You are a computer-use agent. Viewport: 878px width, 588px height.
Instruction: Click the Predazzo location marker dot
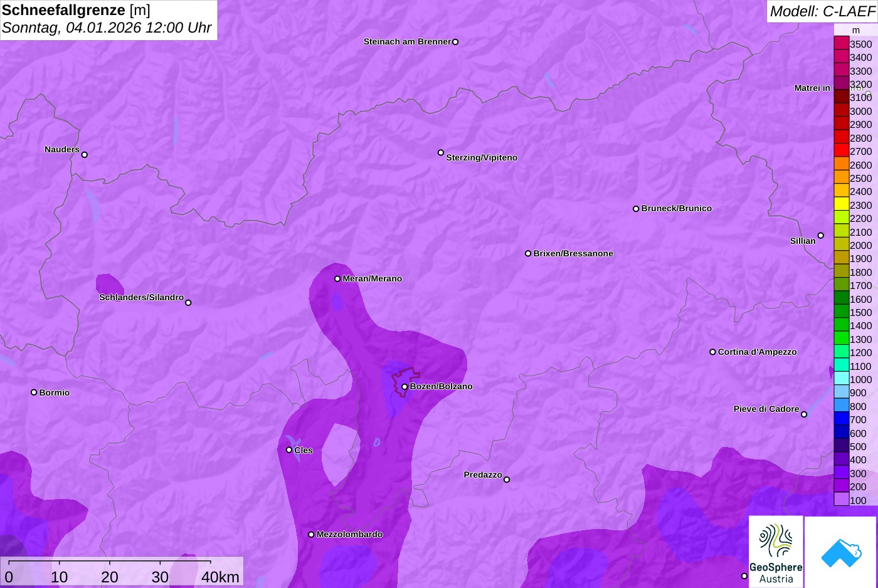click(x=507, y=480)
